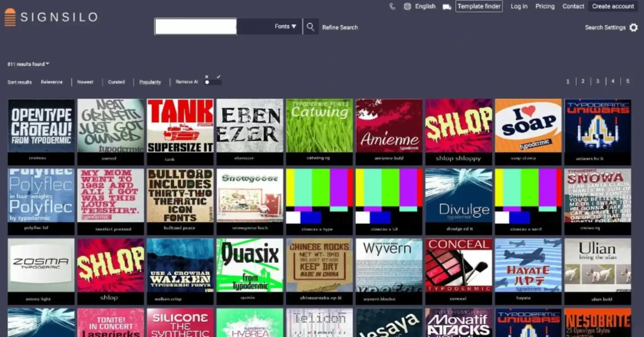The image size is (644, 337).
Task: Sort results by Popularity
Action: pos(150,82)
